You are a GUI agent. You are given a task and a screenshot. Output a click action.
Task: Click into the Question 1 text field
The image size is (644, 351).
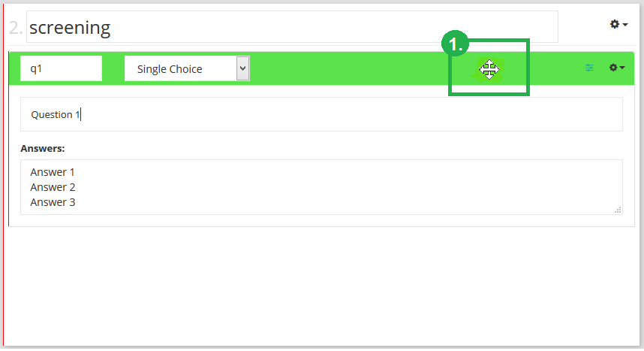(x=321, y=115)
